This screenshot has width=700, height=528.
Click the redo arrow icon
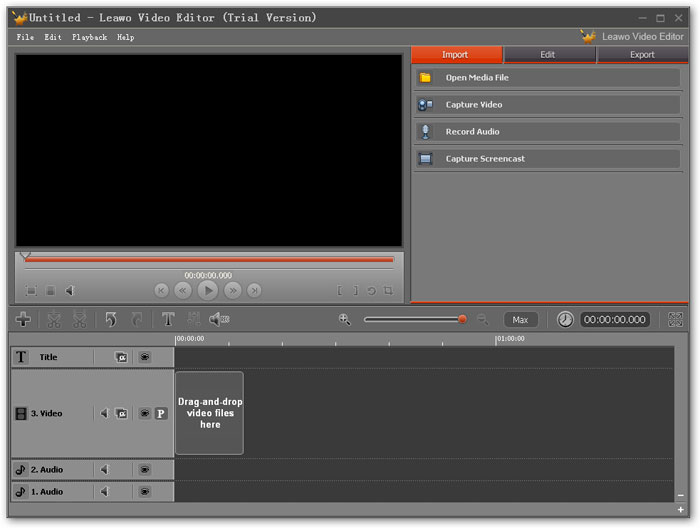click(137, 319)
